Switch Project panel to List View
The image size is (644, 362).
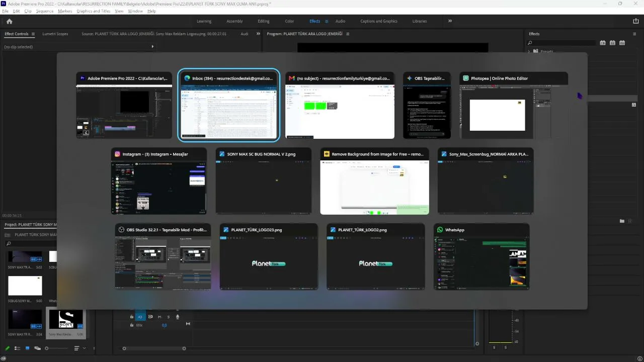tap(17, 348)
